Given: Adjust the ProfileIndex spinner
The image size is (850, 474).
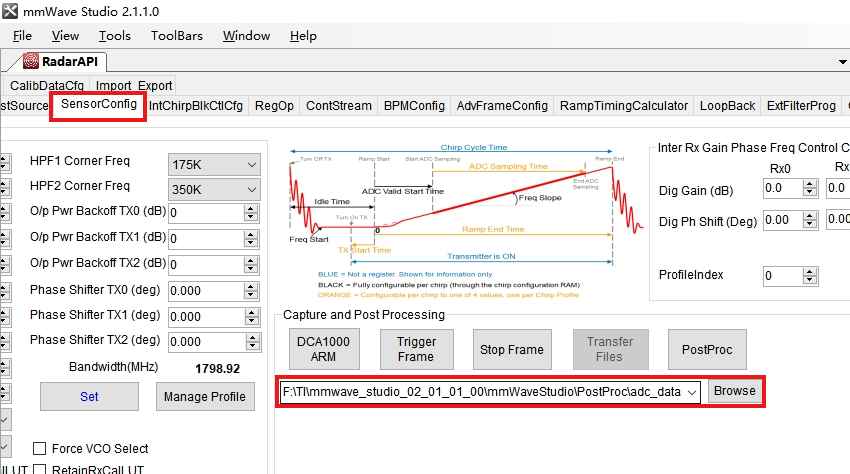Looking at the screenshot, I should coord(810,276).
